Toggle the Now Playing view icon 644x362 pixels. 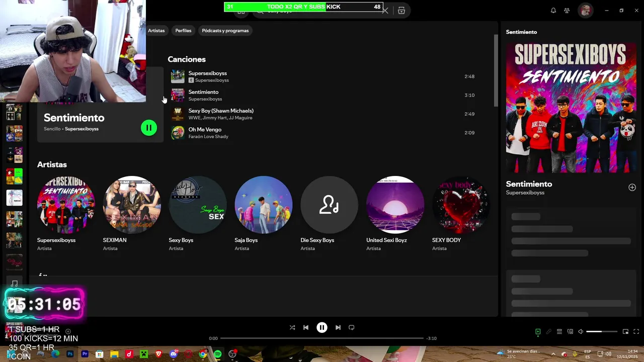click(x=538, y=332)
